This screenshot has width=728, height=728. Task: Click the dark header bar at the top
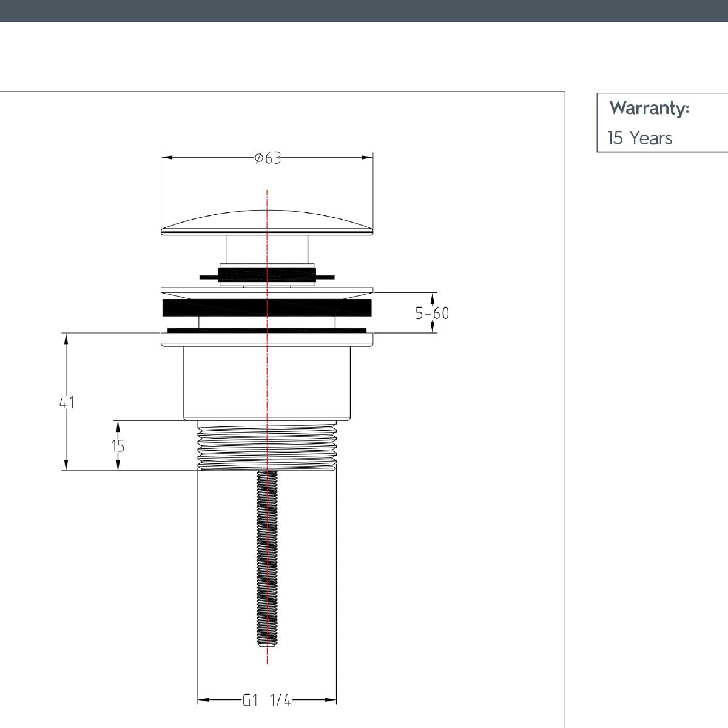coord(364,11)
